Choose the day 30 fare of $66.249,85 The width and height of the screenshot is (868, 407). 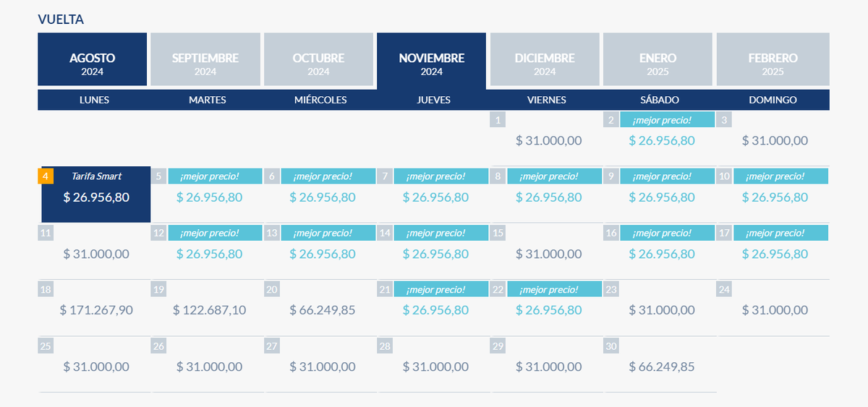(x=662, y=367)
